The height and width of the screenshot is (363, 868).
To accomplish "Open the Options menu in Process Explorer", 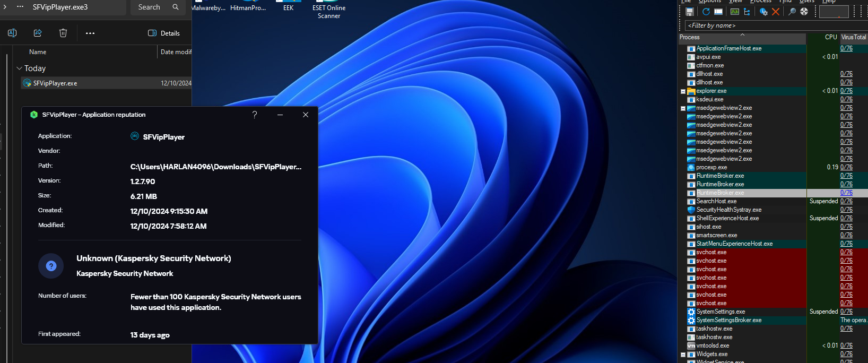I will (709, 2).
